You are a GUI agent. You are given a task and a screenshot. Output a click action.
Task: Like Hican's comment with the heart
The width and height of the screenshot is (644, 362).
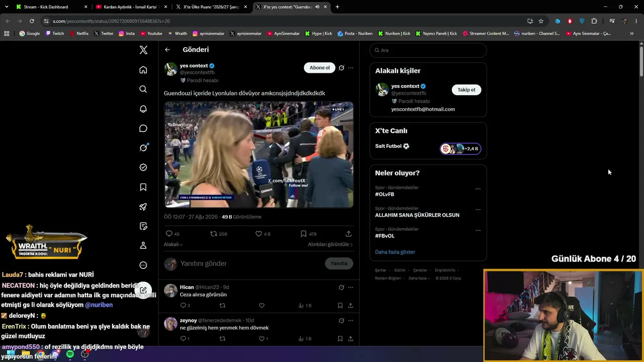tap(262, 305)
